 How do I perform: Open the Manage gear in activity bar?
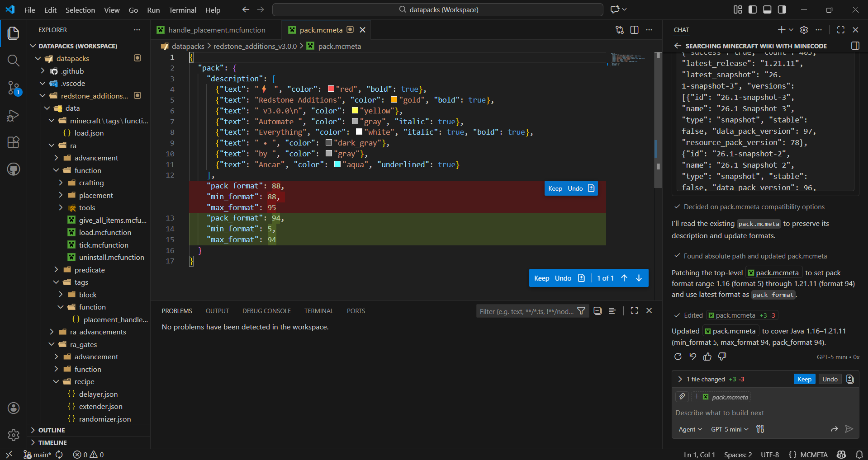(x=14, y=435)
